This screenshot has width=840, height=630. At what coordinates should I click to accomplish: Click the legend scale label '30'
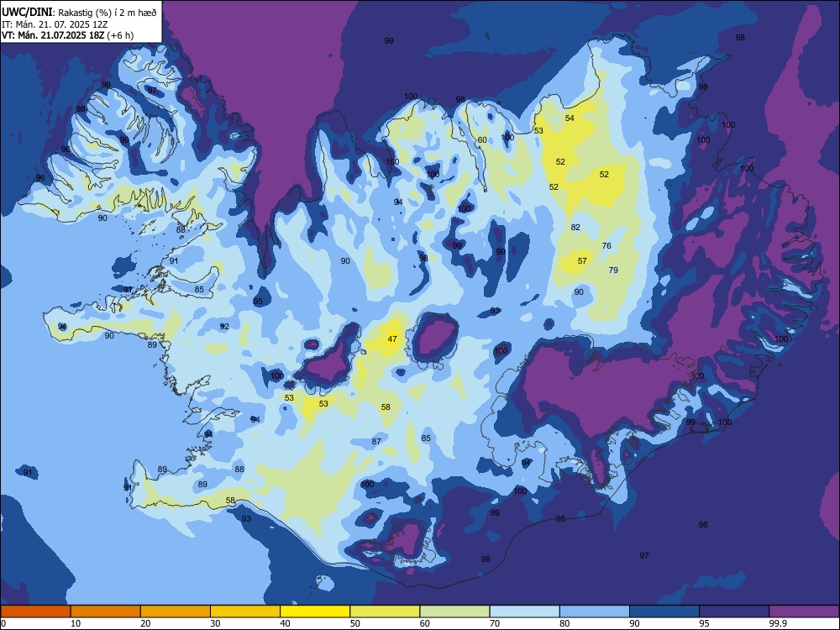pyautogui.click(x=215, y=623)
